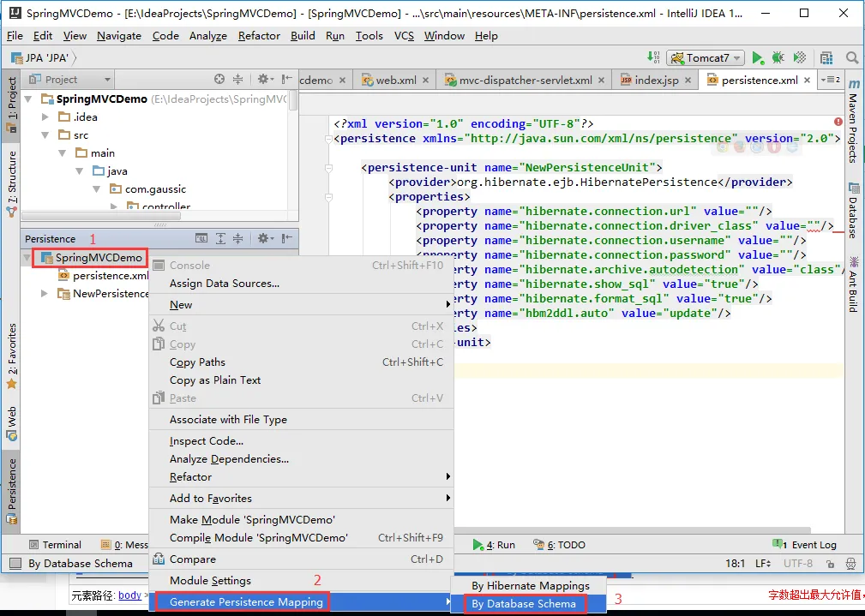Screen dimensions: 865x616
Task: Open the Maven Projects side panel
Action: pyautogui.click(x=853, y=123)
